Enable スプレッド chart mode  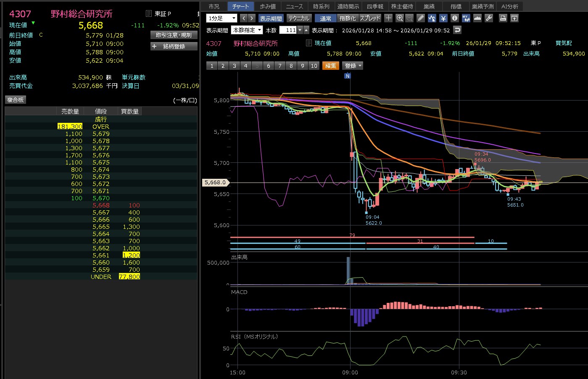coord(370,18)
